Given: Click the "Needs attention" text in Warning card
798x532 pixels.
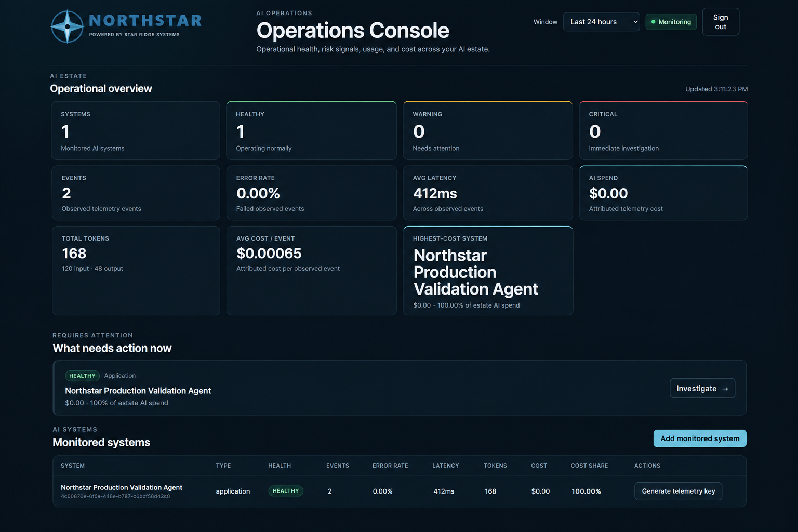Looking at the screenshot, I should 436,149.
